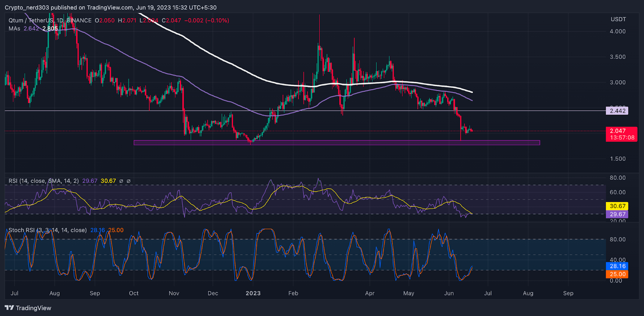Screen dimensions: 644x316
Task: Click the MA value 2.642 in legend
Action: pyautogui.click(x=31, y=29)
